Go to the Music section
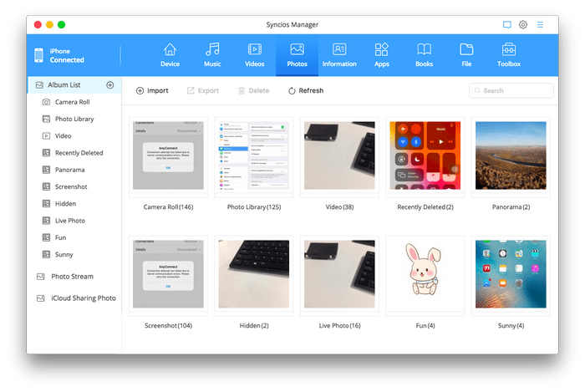This screenshot has height=392, width=585. point(213,55)
